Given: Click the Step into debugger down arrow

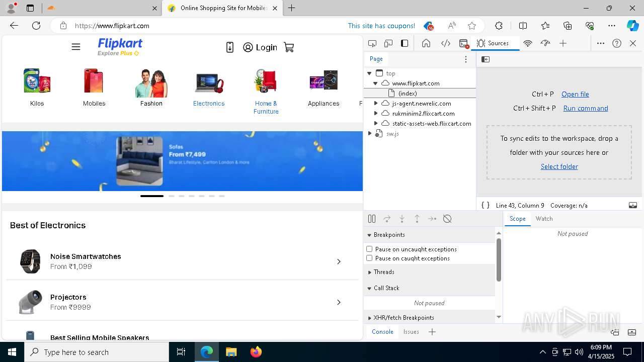Looking at the screenshot, I should pyautogui.click(x=402, y=219).
